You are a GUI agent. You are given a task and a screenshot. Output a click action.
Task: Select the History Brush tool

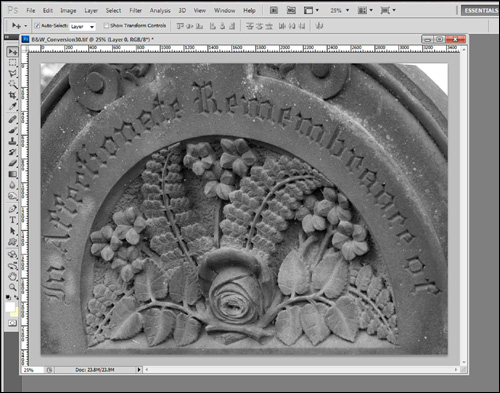point(13,152)
